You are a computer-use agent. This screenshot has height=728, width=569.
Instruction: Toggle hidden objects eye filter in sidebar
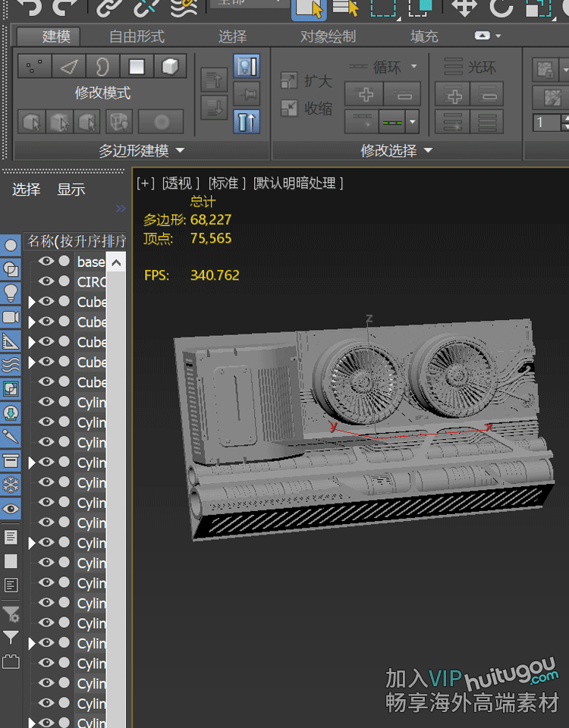(11, 510)
